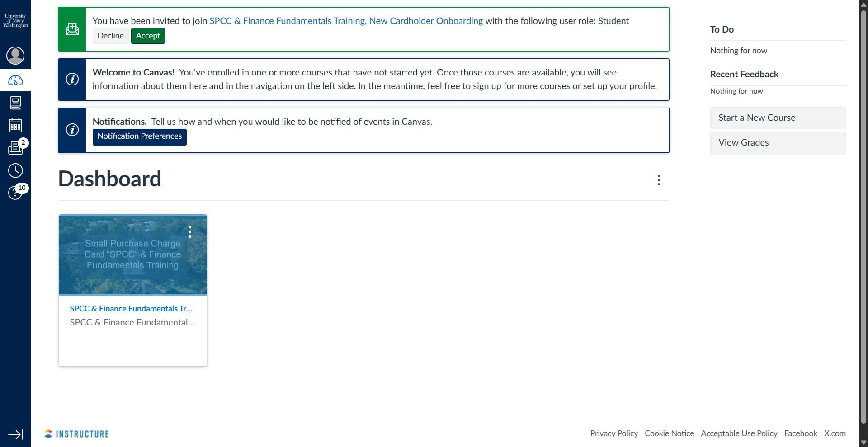Collapse the global navigation sidebar
868x447 pixels.
15,434
